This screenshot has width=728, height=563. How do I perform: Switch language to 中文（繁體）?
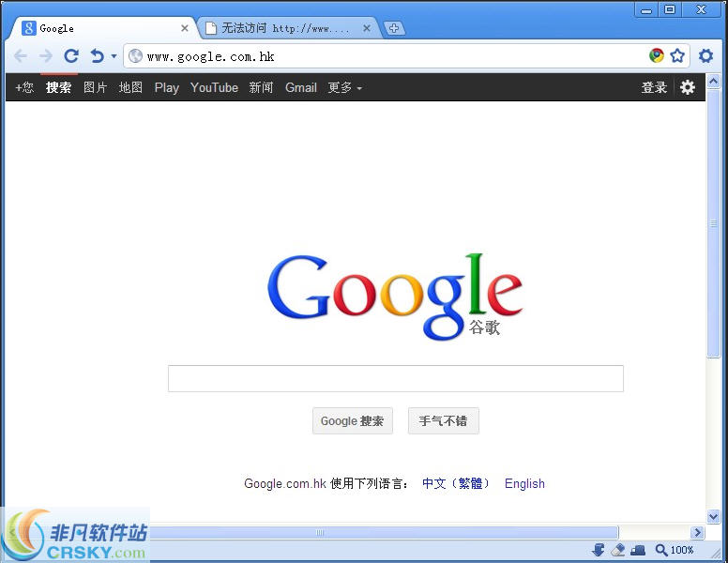(x=456, y=483)
